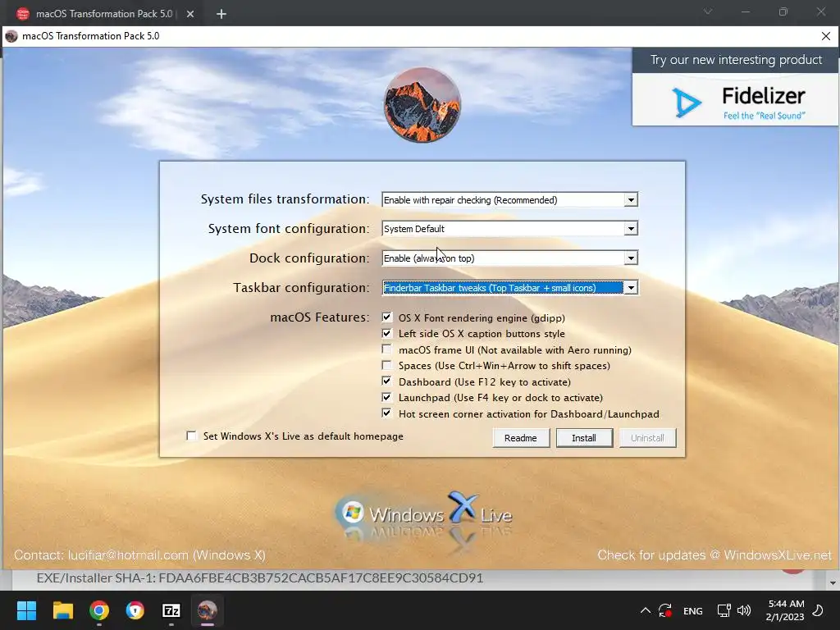The image size is (840, 630).
Task: Open Windows Start menu
Action: 26,610
